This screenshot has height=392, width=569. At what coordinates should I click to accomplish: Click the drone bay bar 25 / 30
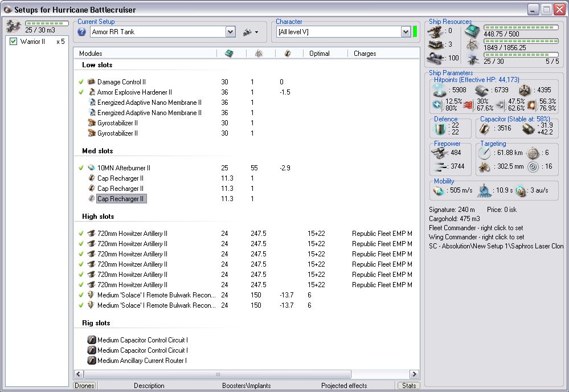click(x=521, y=55)
